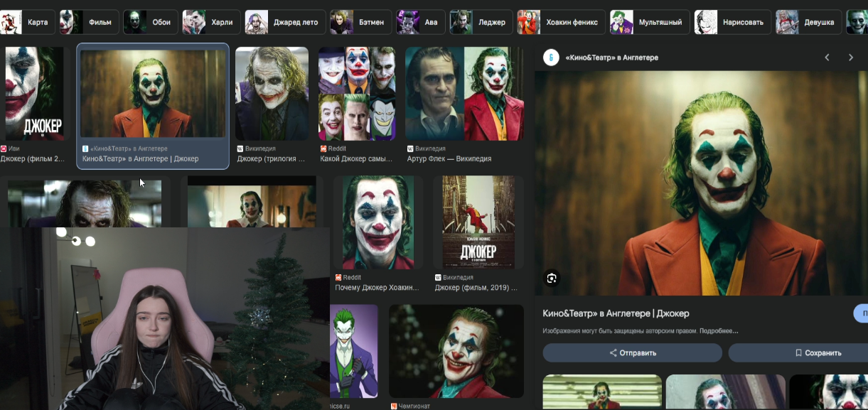The width and height of the screenshot is (868, 410).
Task: Open second related image below the preview
Action: pyautogui.click(x=726, y=392)
